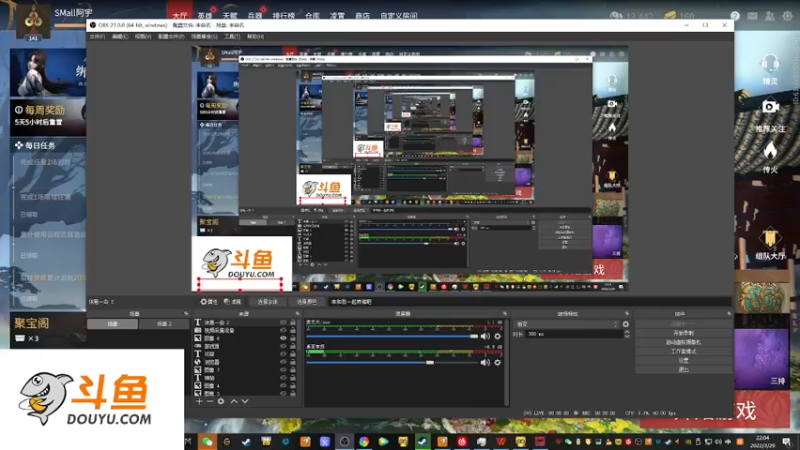
Task: Remove the selected source with the minus icon
Action: pos(210,402)
